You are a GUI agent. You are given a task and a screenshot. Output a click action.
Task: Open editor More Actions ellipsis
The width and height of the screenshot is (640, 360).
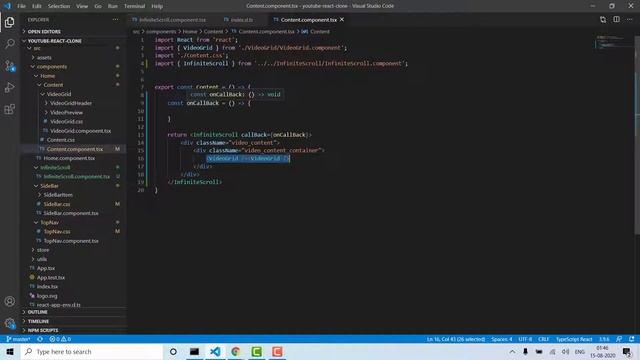(x=629, y=20)
